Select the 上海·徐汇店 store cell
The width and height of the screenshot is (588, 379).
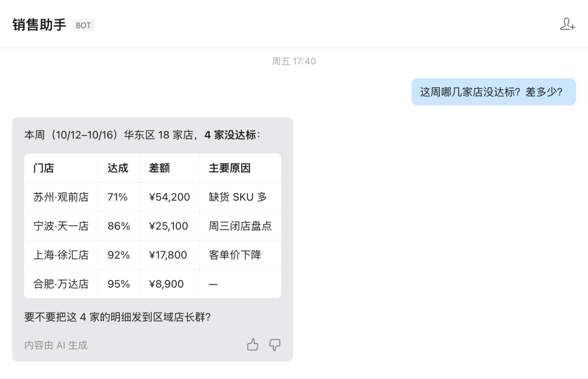[61, 255]
